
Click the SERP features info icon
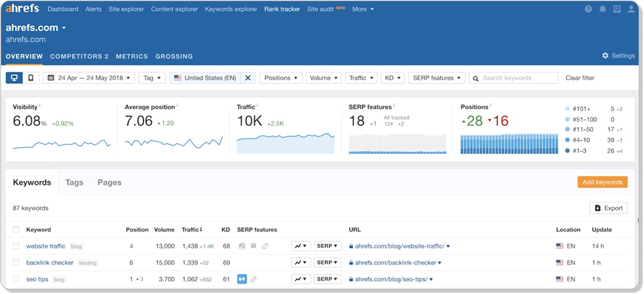coord(394,106)
